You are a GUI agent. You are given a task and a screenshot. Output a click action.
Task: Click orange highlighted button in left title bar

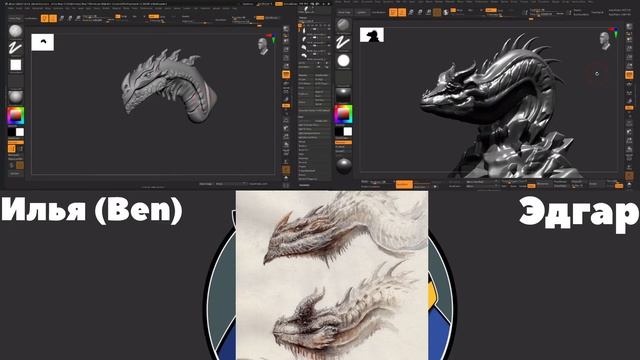(x=279, y=4)
